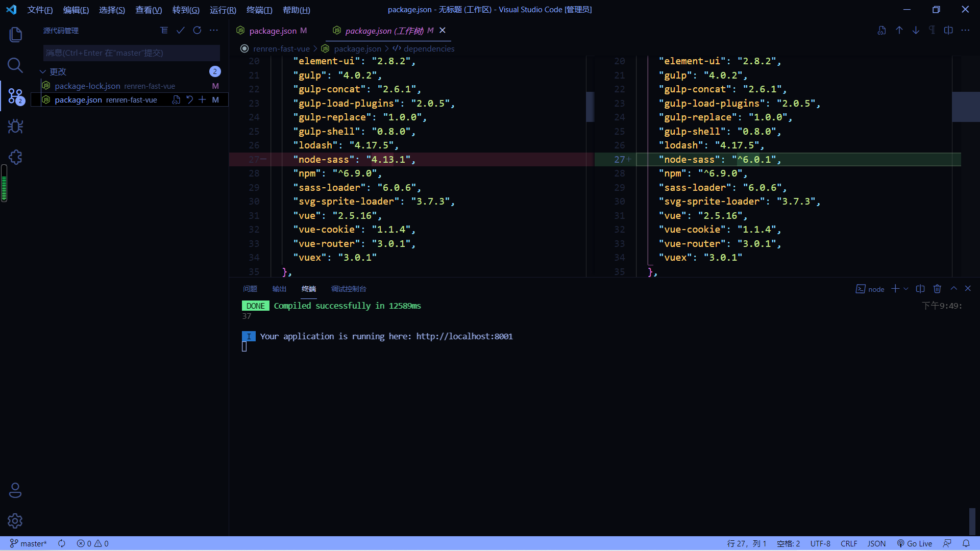Stage changes for package.json with plus icon
This screenshot has width=980, height=551.
[203, 99]
